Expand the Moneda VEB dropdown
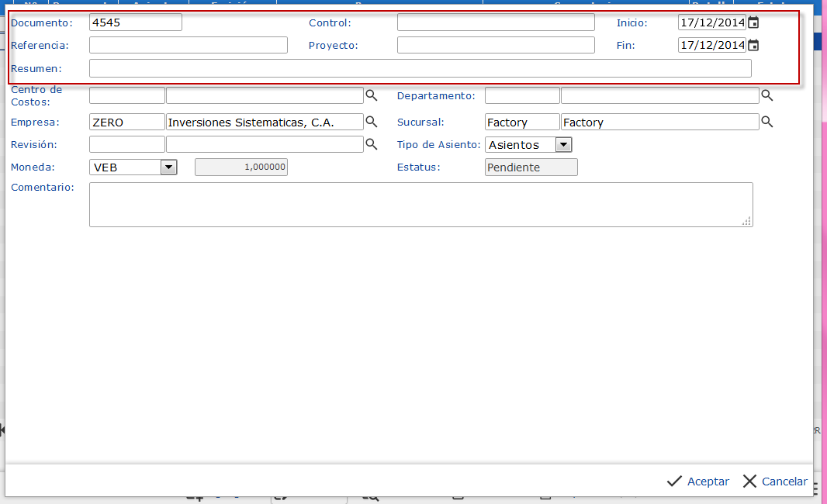This screenshot has height=504, width=827. point(168,167)
